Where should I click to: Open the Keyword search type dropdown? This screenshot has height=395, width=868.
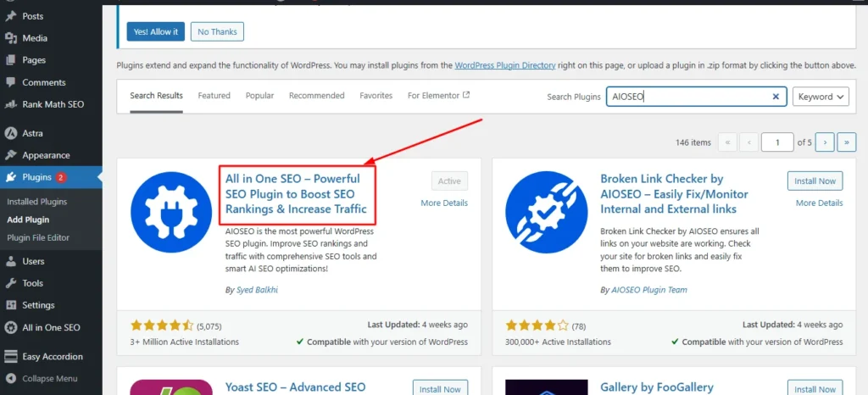point(821,97)
